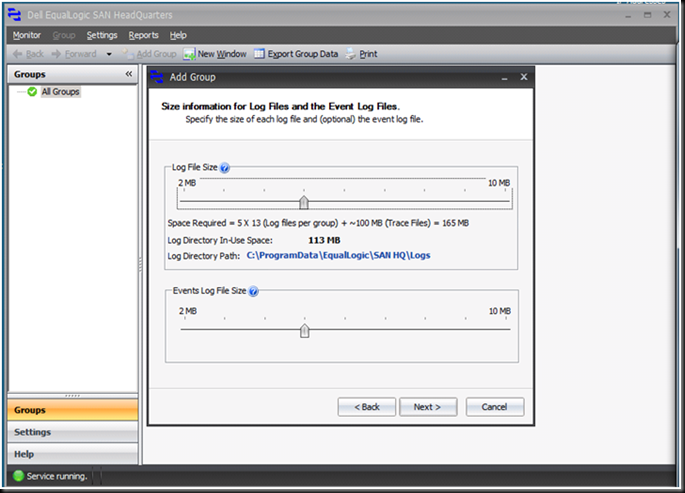This screenshot has width=685, height=493.
Task: Click the Print printer icon
Action: [350, 54]
